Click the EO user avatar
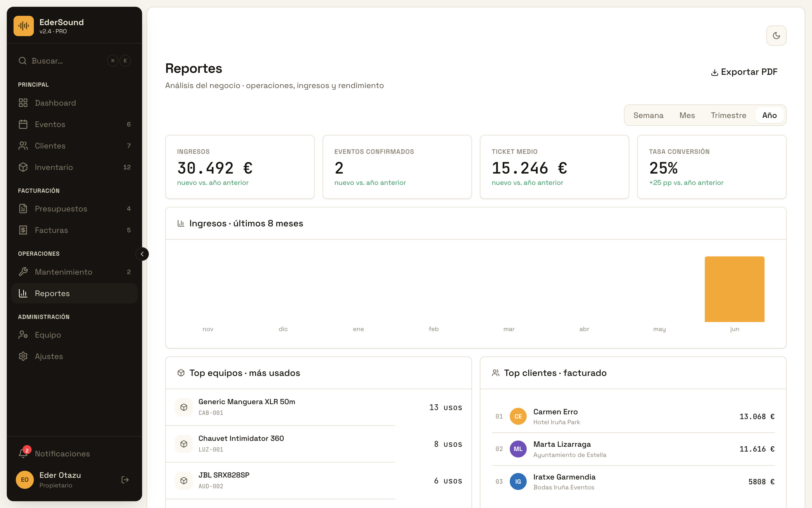This screenshot has height=508, width=812. tap(25, 480)
